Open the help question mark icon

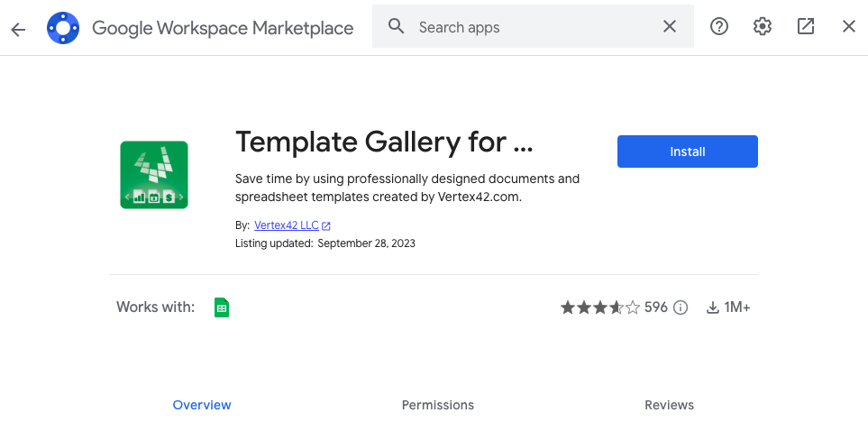[x=719, y=26]
